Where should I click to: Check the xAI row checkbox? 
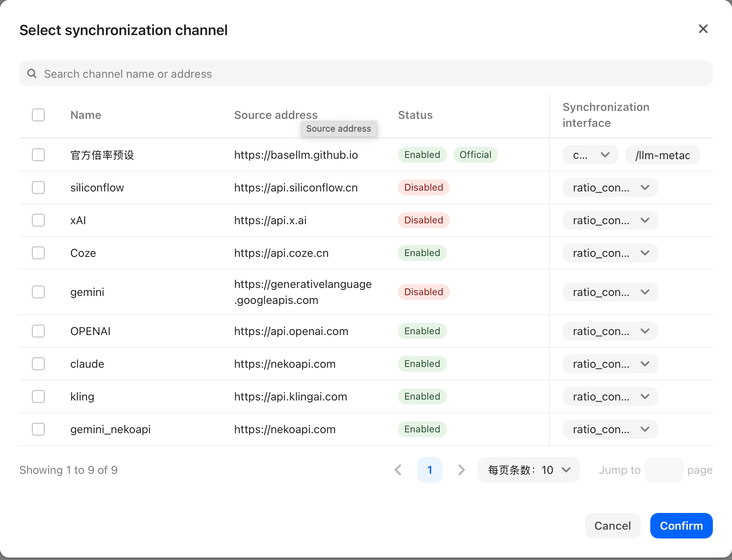click(x=38, y=220)
